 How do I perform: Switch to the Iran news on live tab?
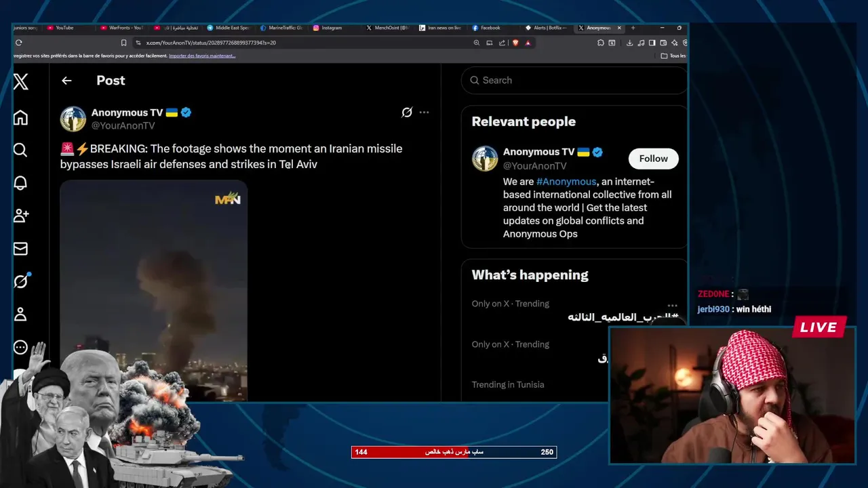point(441,28)
